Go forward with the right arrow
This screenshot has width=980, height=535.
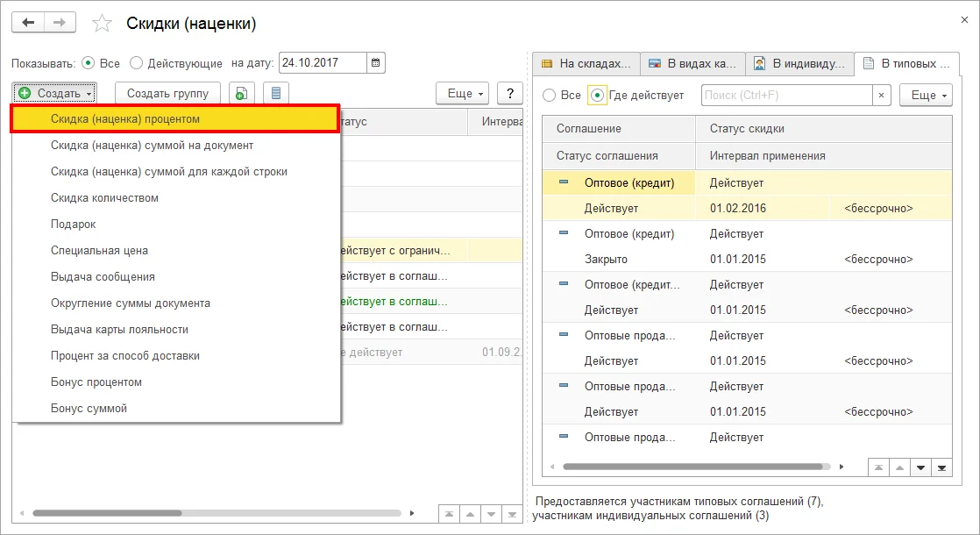click(x=60, y=23)
